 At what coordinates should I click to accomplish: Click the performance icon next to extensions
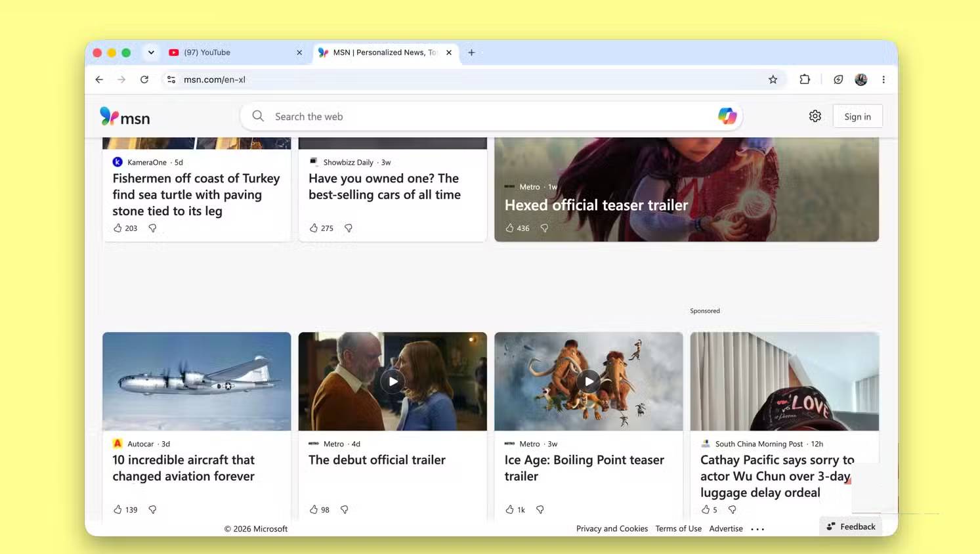[838, 79]
